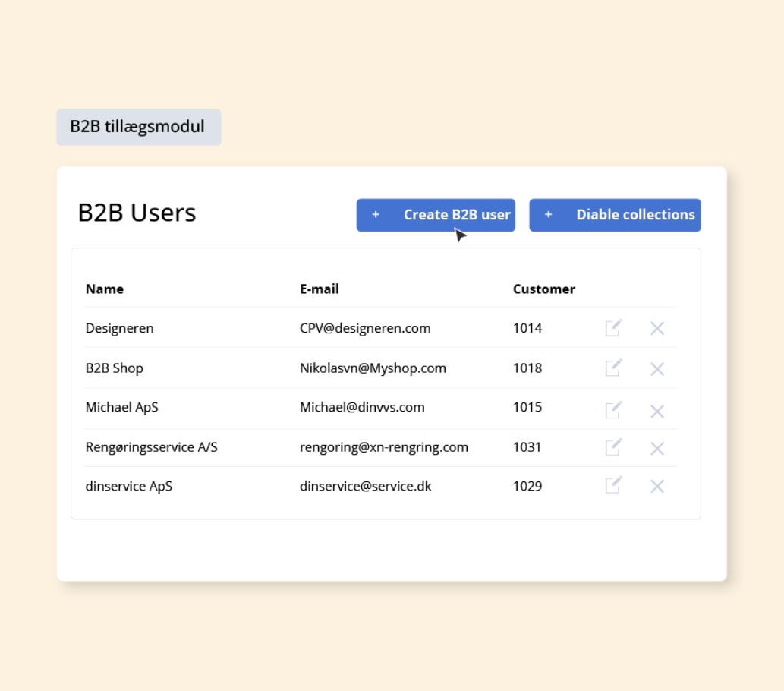Image resolution: width=784 pixels, height=691 pixels.
Task: Click the dinservice@service.dk email address
Action: [365, 486]
